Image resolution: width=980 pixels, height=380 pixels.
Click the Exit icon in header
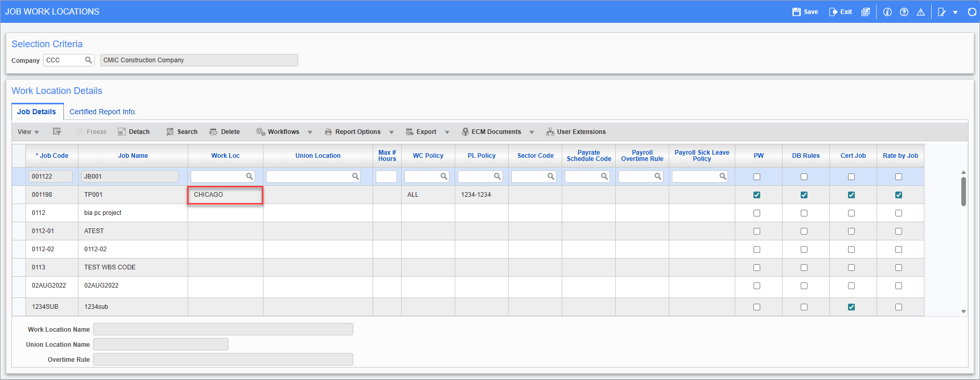833,12
